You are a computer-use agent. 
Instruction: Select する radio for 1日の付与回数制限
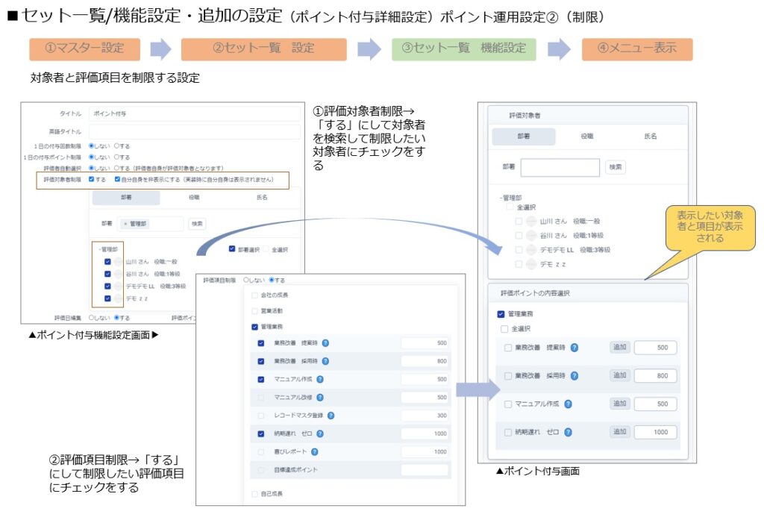[115, 146]
